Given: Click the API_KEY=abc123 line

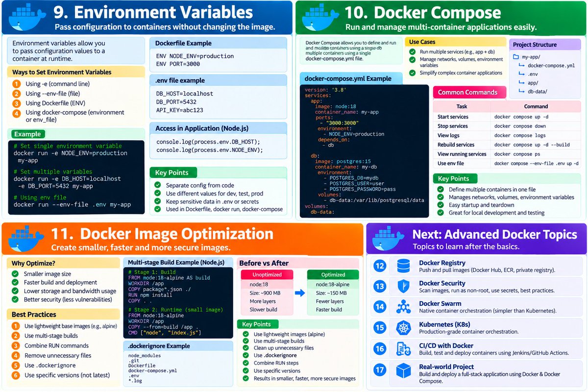Looking at the screenshot, I should (x=180, y=110).
